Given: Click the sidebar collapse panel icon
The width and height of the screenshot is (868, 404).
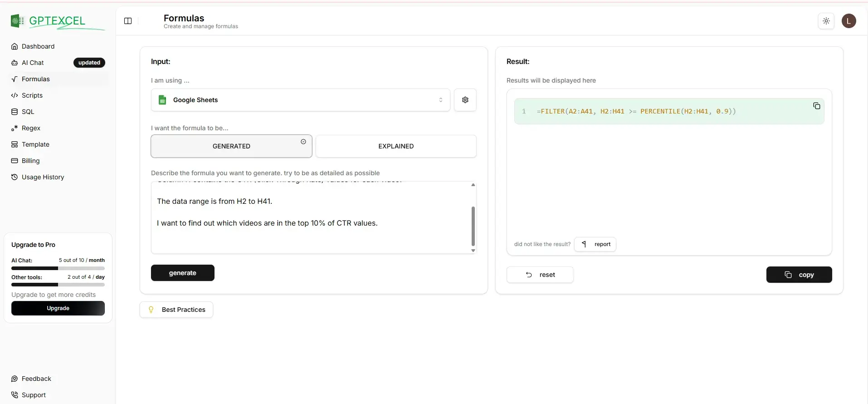Looking at the screenshot, I should [x=128, y=21].
